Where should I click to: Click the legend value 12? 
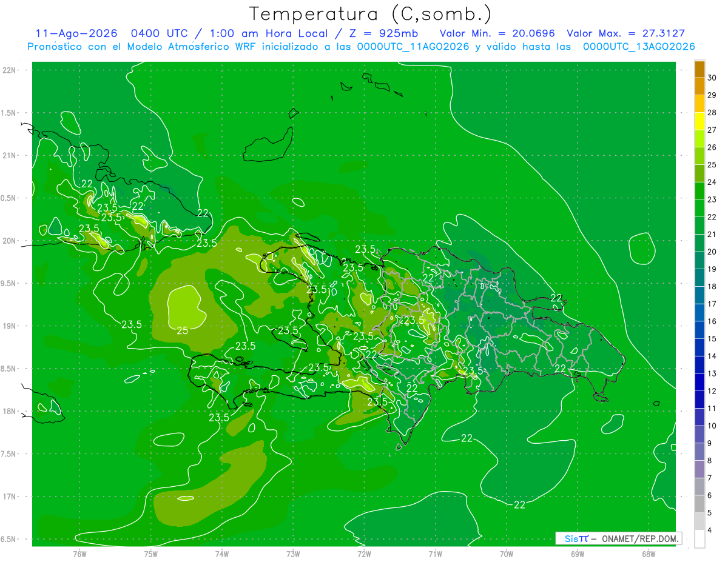coord(713,391)
